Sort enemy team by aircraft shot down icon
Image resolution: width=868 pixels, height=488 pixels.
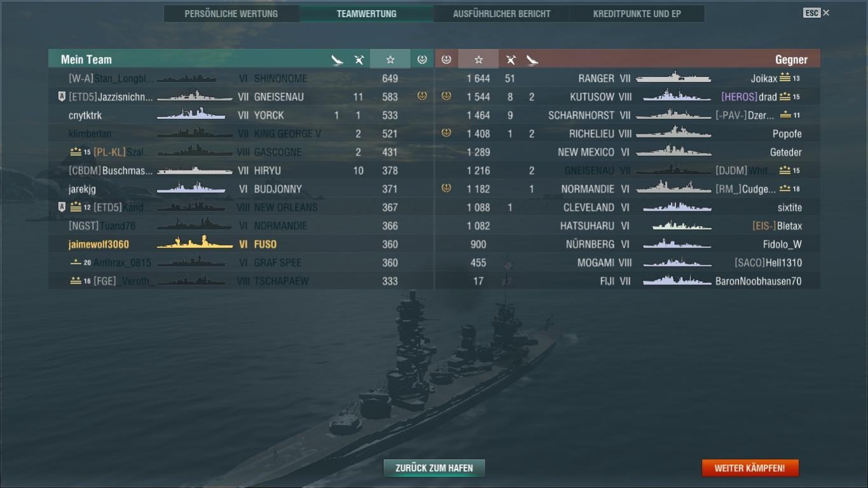click(x=510, y=60)
